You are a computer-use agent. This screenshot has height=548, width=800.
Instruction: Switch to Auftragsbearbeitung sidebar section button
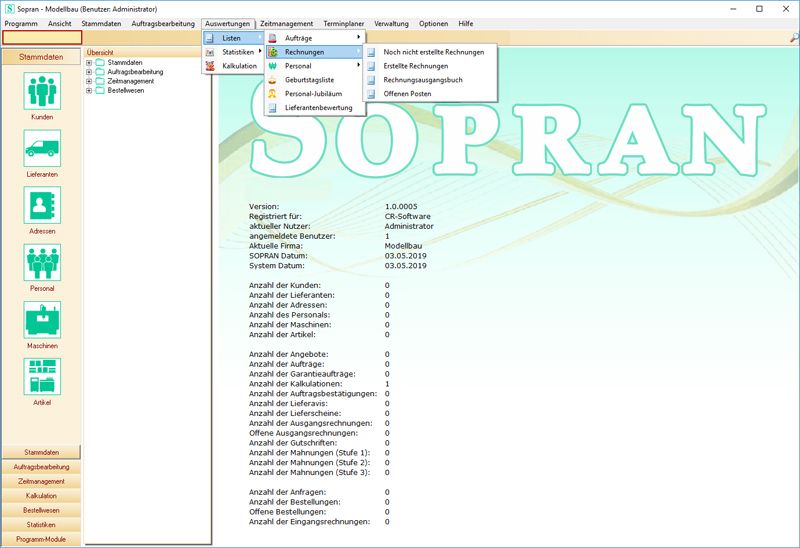pos(41,467)
